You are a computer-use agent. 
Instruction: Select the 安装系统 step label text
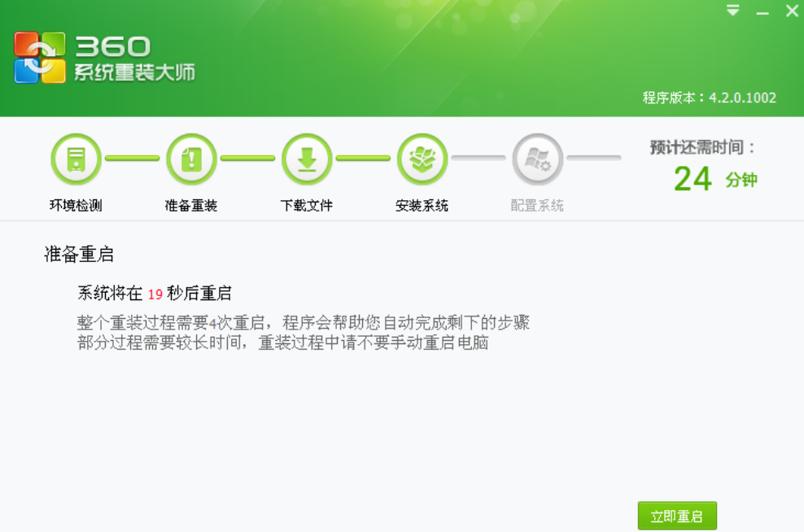(x=422, y=205)
